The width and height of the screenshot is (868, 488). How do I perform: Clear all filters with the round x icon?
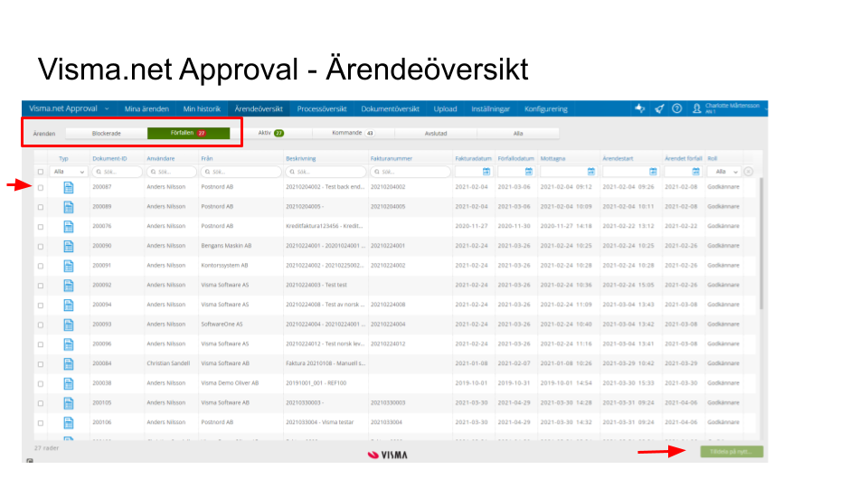(x=749, y=172)
